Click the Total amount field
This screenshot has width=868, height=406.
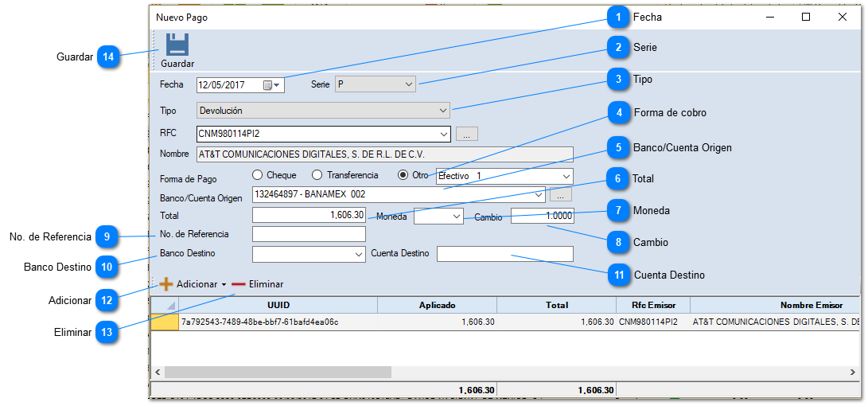click(309, 215)
